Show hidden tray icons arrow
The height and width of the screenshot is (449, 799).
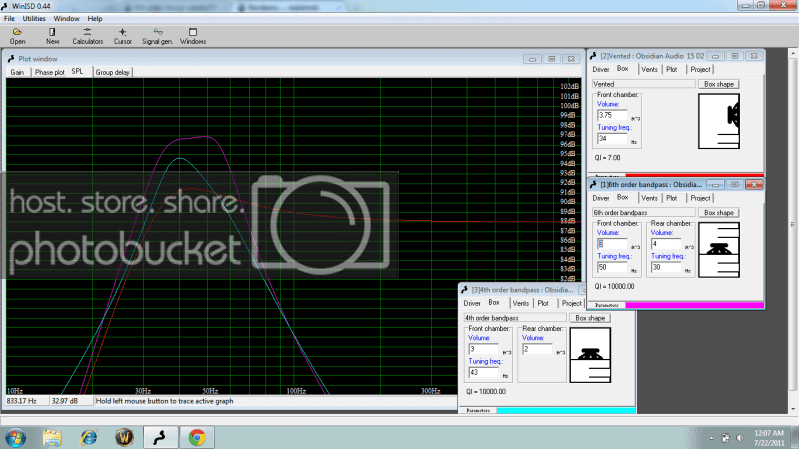pyautogui.click(x=711, y=438)
